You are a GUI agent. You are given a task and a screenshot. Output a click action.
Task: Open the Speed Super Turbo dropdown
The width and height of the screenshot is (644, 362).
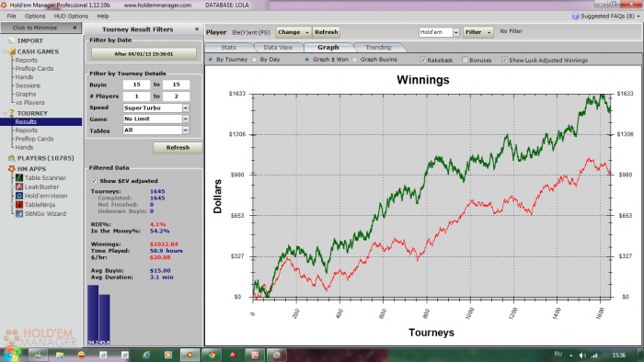click(186, 107)
